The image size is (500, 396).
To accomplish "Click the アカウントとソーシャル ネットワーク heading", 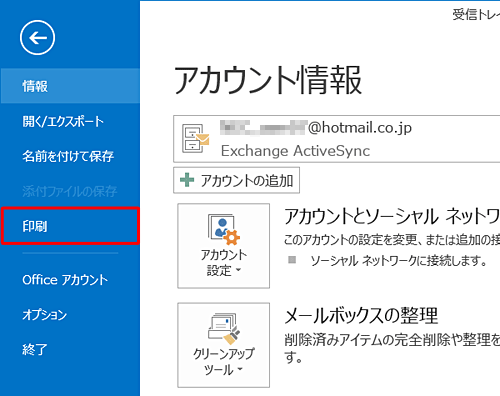I will coord(392,216).
